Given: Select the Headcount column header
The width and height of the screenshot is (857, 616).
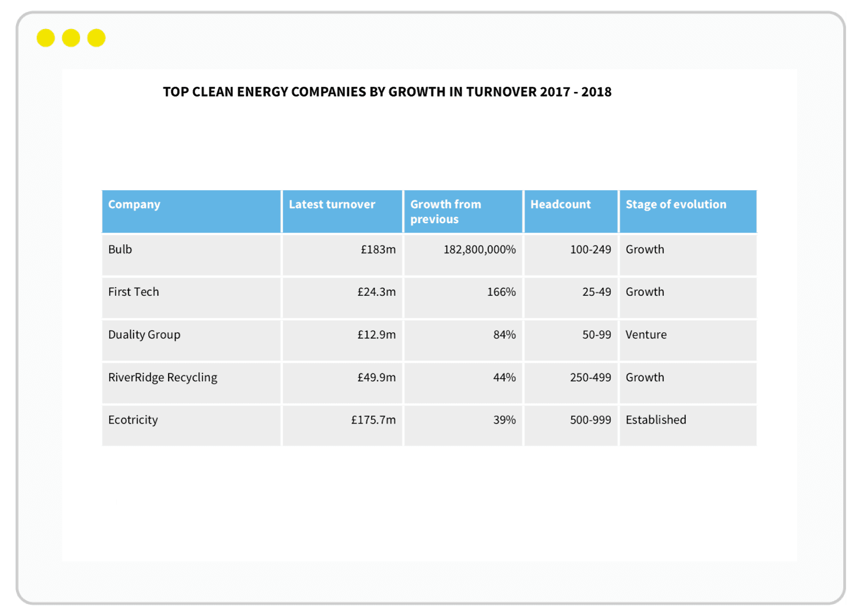Looking at the screenshot, I should coord(571,211).
